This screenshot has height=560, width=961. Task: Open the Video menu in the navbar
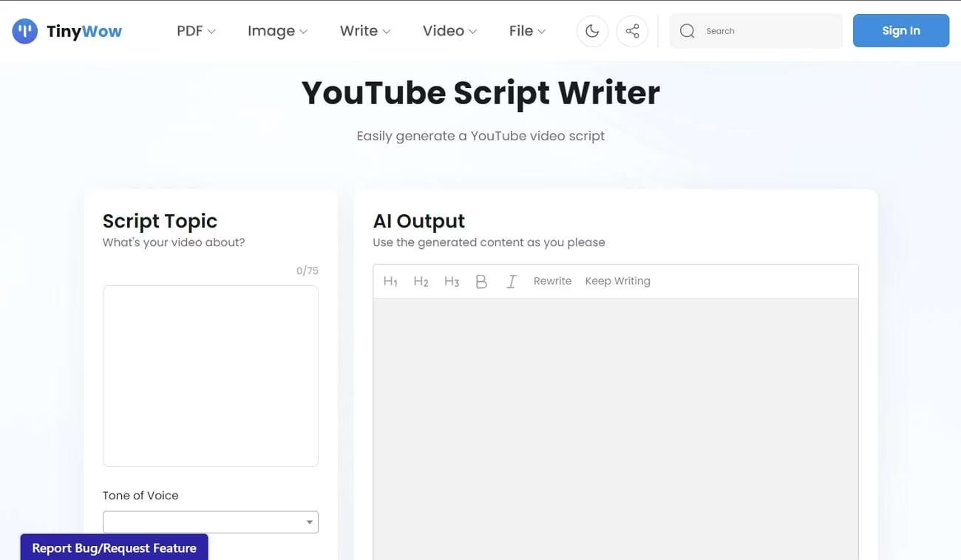[x=449, y=31]
